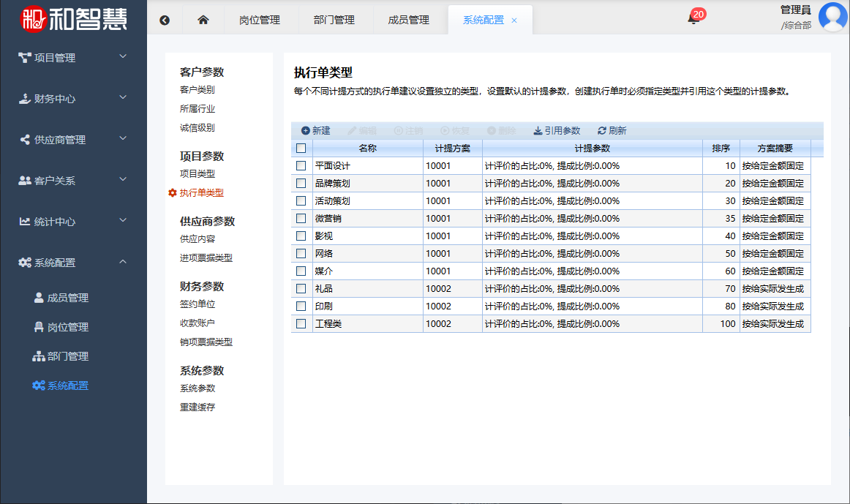Check the 印刷 row checkbox
This screenshot has height=504, width=850.
coord(301,306)
